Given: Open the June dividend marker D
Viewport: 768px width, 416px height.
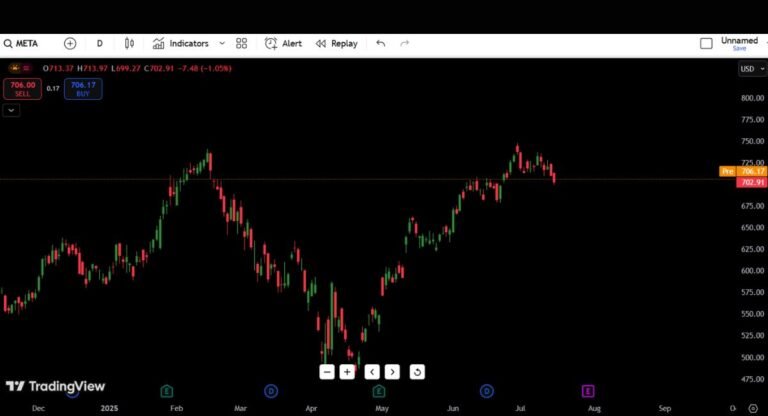Looking at the screenshot, I should tap(486, 391).
